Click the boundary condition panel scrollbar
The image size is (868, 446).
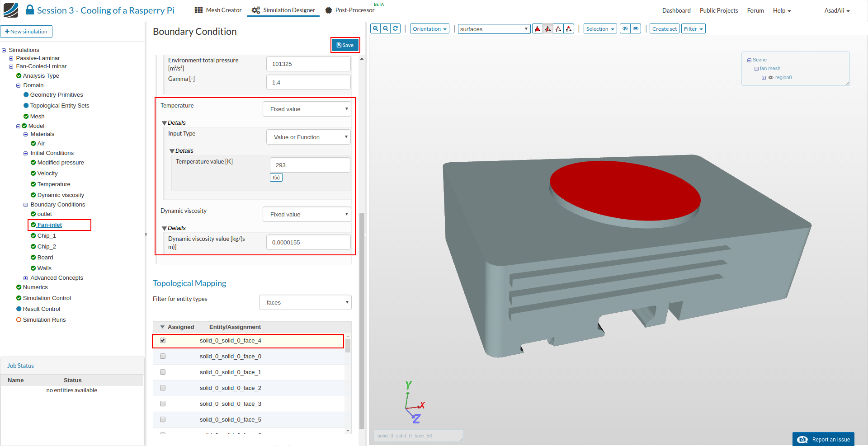click(362, 321)
